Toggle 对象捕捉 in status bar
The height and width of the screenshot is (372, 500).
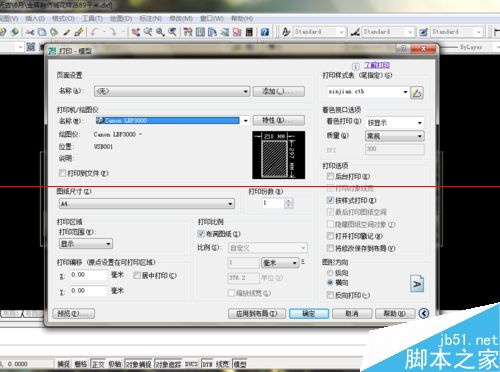138,364
